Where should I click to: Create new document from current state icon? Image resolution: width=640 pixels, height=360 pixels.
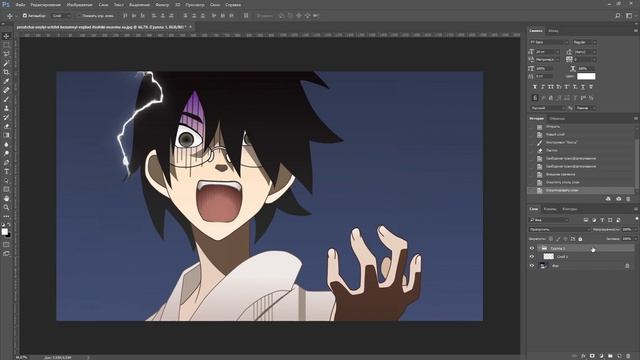(x=608, y=199)
